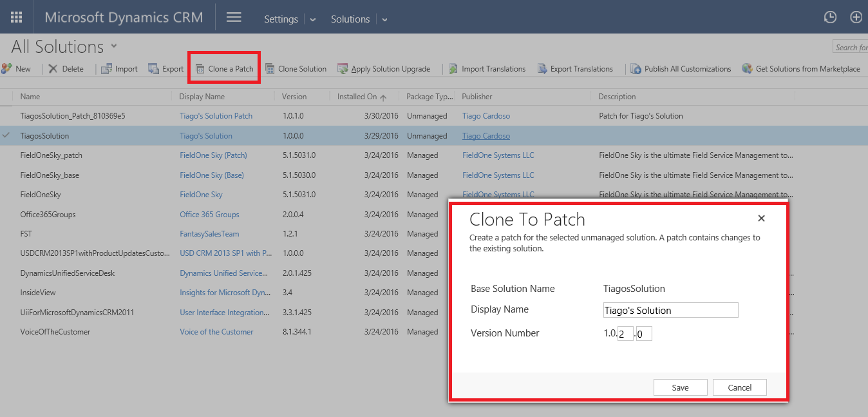Click the New solution toolbar icon
The image size is (868, 417).
pyautogui.click(x=8, y=69)
